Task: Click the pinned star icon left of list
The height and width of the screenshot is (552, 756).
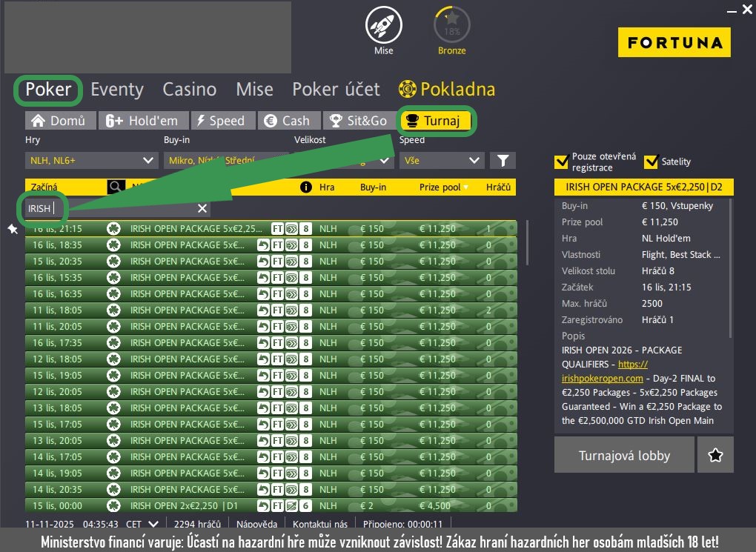Action: (13, 229)
